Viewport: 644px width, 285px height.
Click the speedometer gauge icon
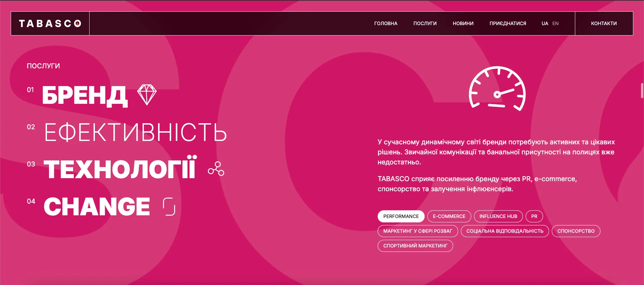click(x=497, y=89)
